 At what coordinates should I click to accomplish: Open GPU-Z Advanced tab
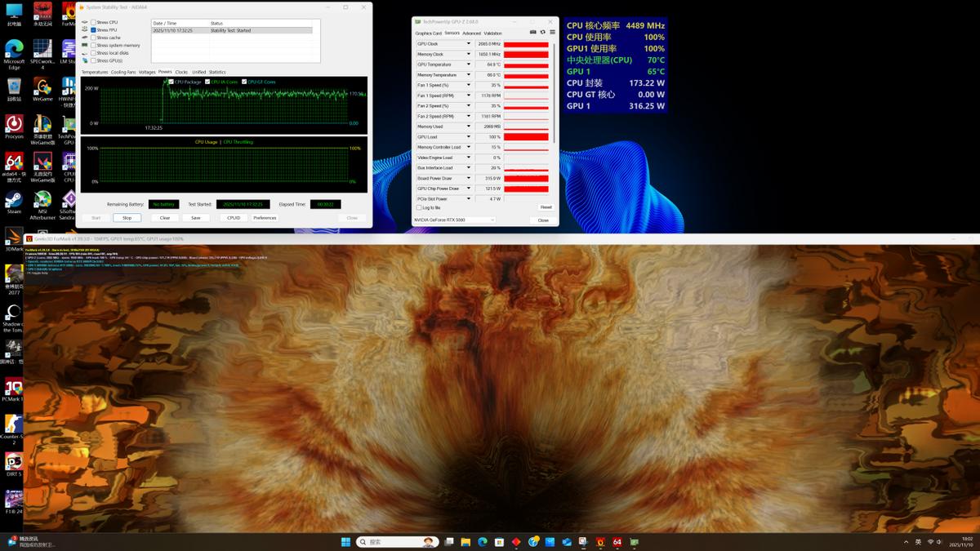pos(472,33)
